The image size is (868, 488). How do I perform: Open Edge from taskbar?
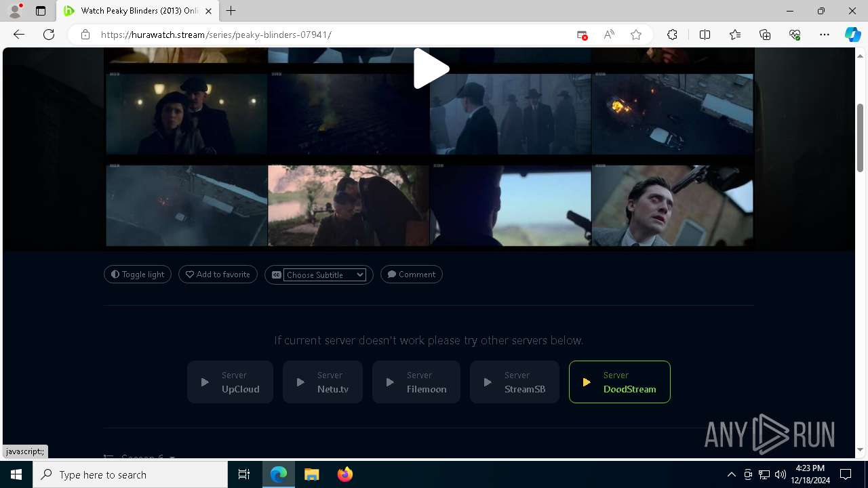tap(279, 474)
